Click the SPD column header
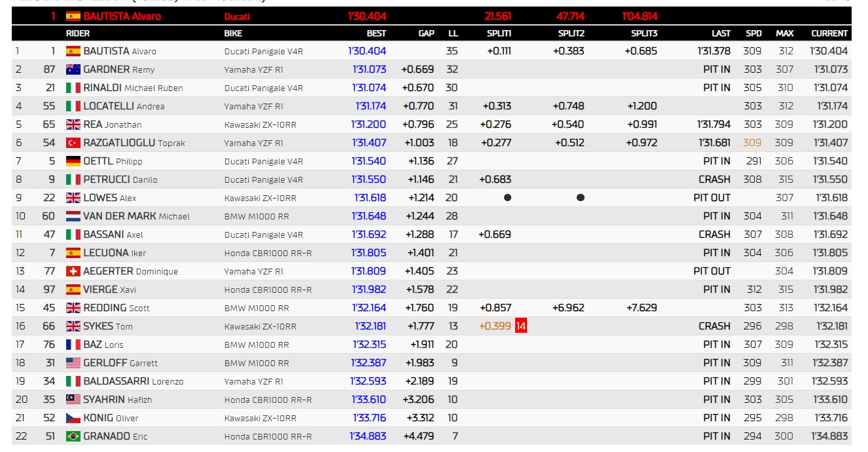Image resolution: width=868 pixels, height=452 pixels. 754,33
